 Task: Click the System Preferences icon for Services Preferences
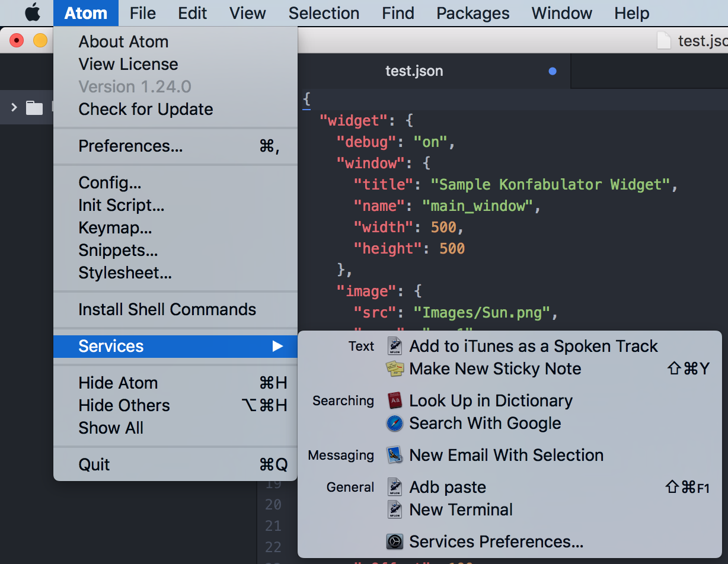(395, 542)
